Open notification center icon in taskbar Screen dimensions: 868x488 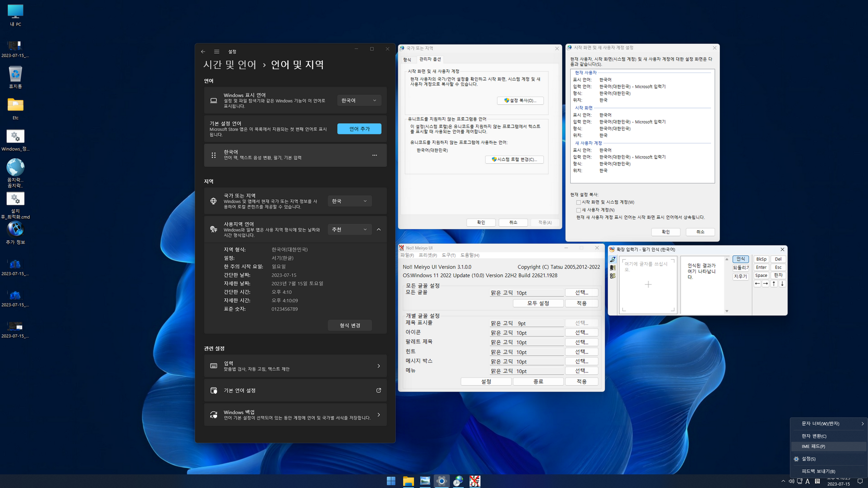[x=860, y=481]
